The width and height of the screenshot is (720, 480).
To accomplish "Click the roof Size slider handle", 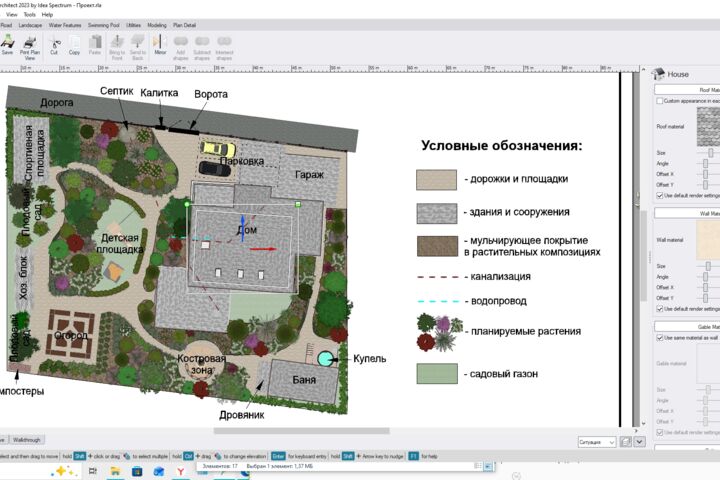I will tap(710, 152).
